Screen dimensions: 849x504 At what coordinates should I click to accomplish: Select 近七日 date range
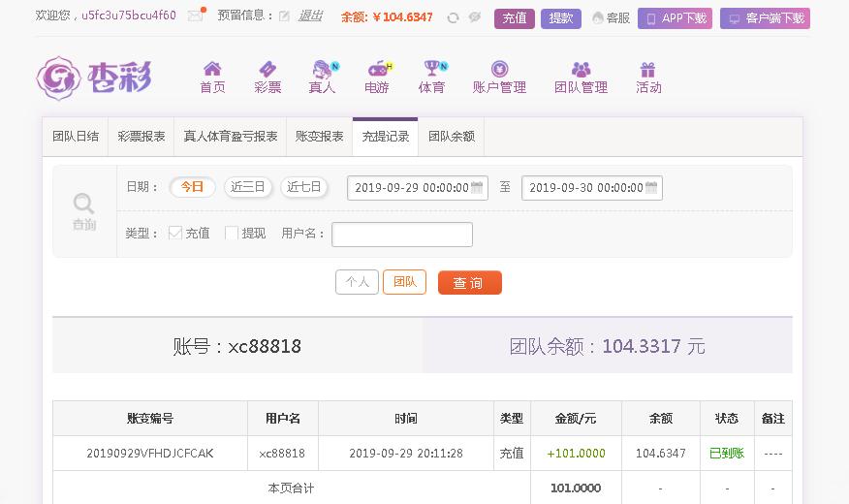(303, 187)
